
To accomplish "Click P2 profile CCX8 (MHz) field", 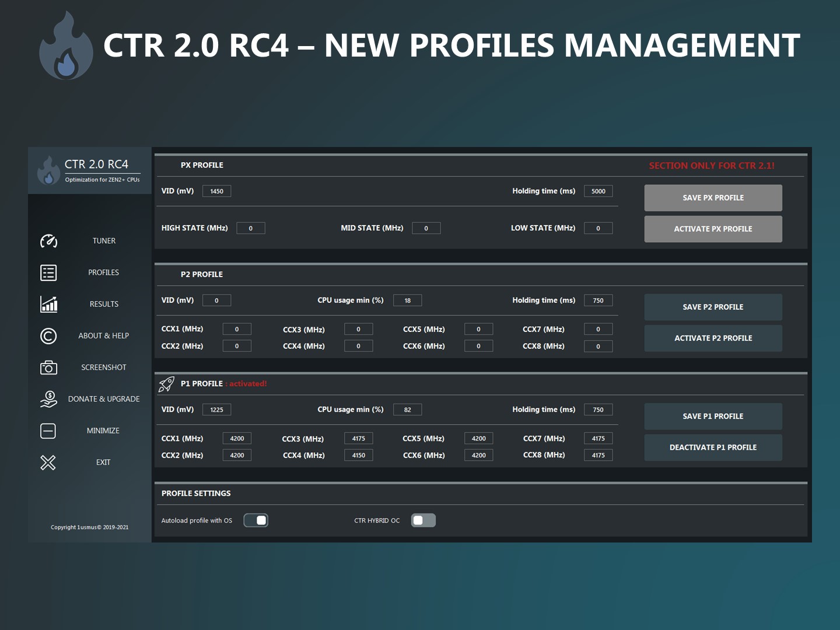I will click(598, 346).
